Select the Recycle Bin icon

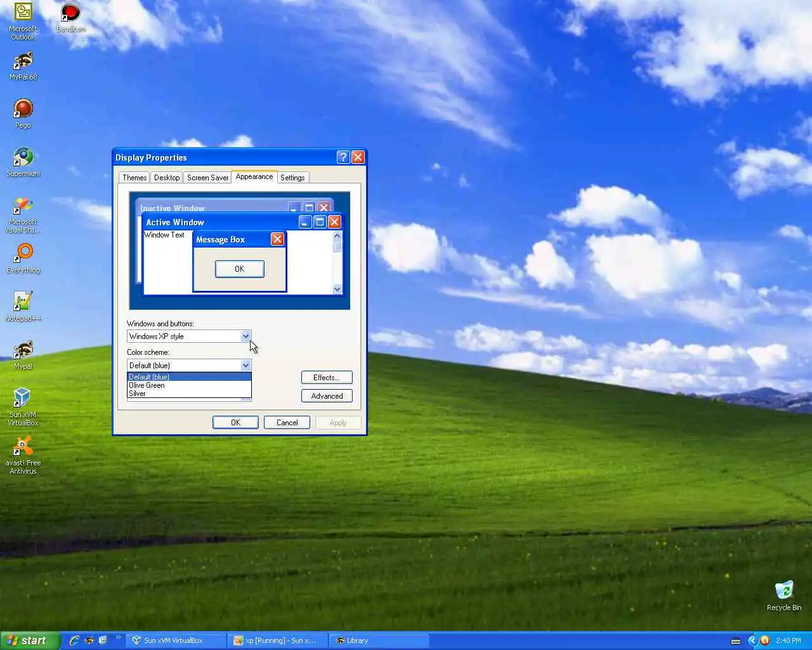tap(784, 596)
